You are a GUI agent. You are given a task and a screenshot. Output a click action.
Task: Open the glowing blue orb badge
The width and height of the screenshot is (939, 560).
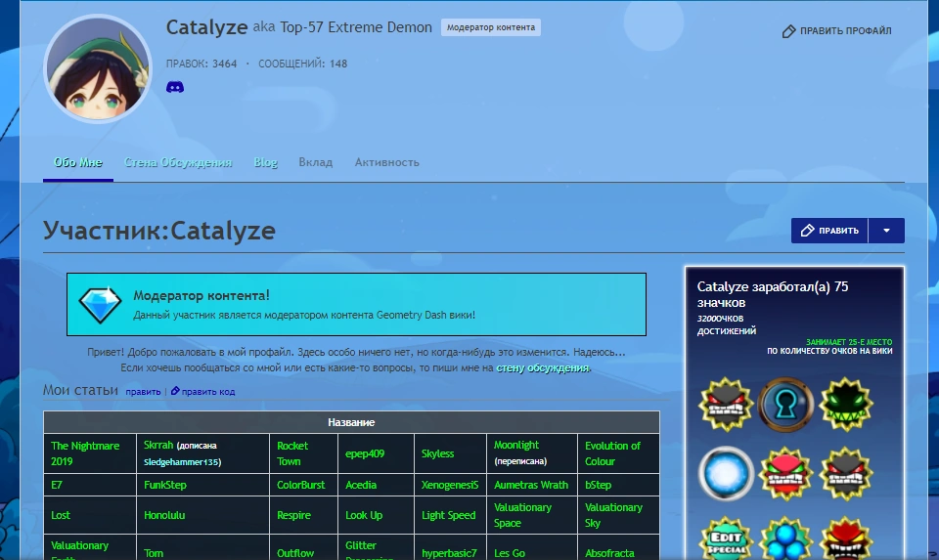[x=726, y=473]
